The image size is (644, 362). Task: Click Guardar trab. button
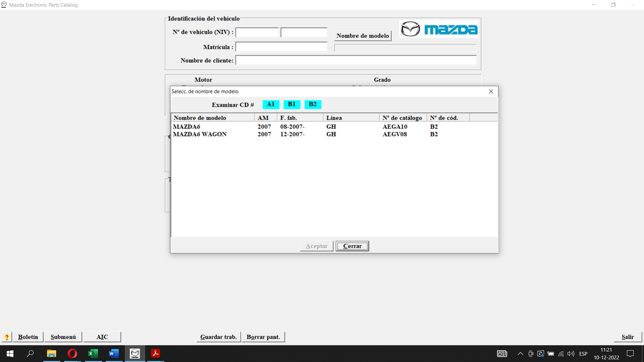(218, 337)
